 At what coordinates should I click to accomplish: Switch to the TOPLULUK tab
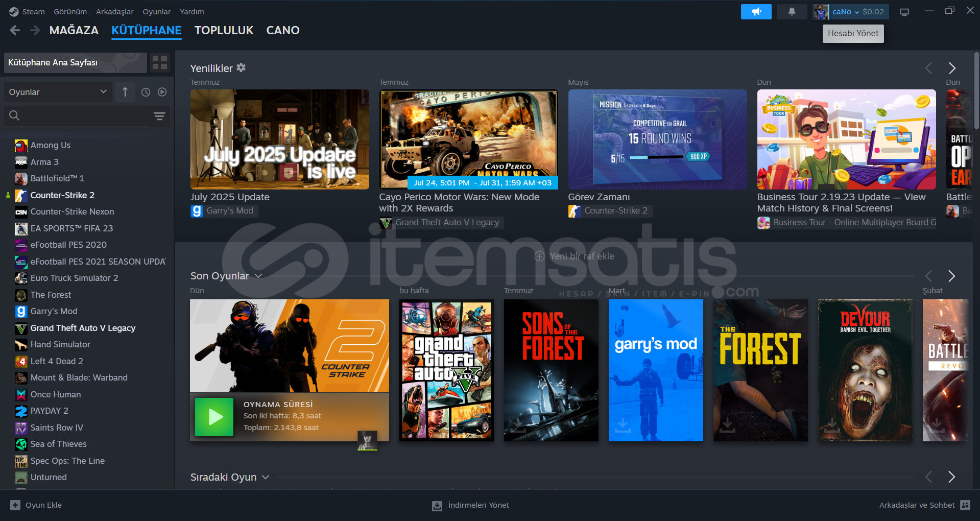click(224, 30)
